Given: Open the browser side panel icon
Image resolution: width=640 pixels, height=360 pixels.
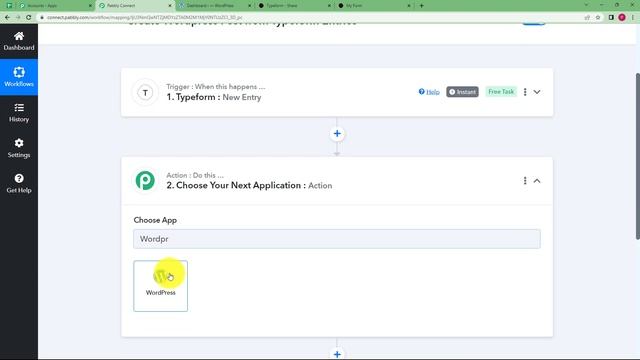Looking at the screenshot, I should (x=611, y=18).
